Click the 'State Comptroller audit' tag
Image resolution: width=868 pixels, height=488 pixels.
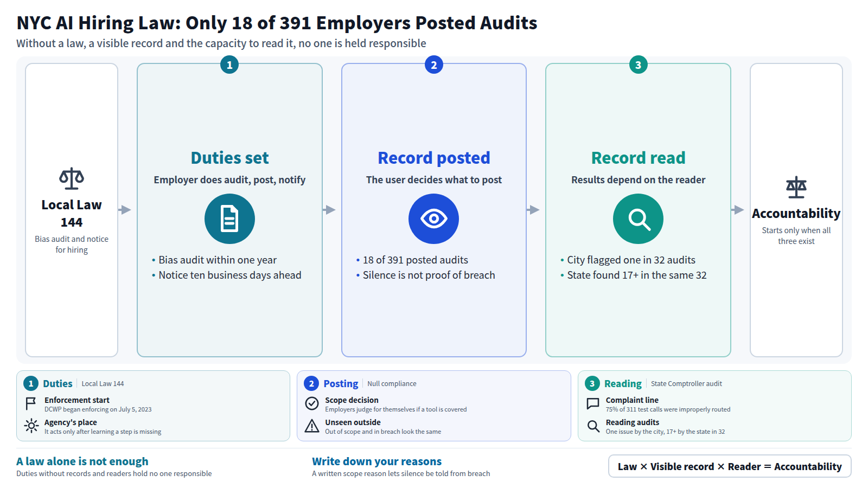point(686,383)
